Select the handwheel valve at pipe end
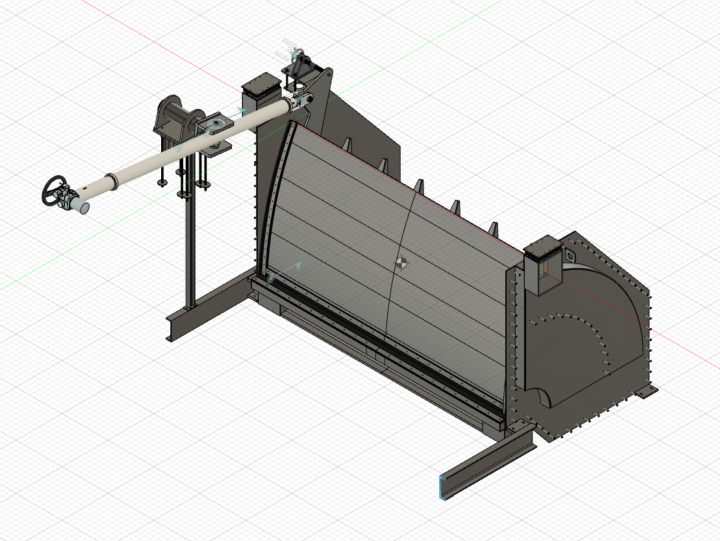This screenshot has height=541, width=720. [x=57, y=192]
